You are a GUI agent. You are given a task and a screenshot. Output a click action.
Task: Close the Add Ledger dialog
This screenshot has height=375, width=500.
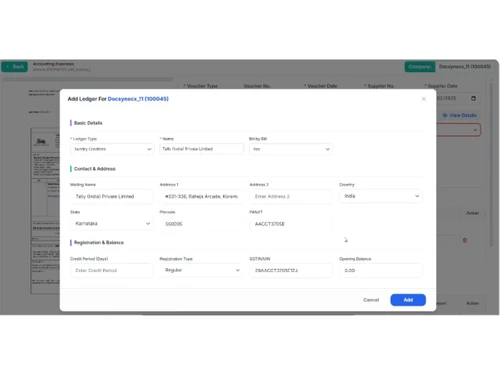pyautogui.click(x=424, y=99)
